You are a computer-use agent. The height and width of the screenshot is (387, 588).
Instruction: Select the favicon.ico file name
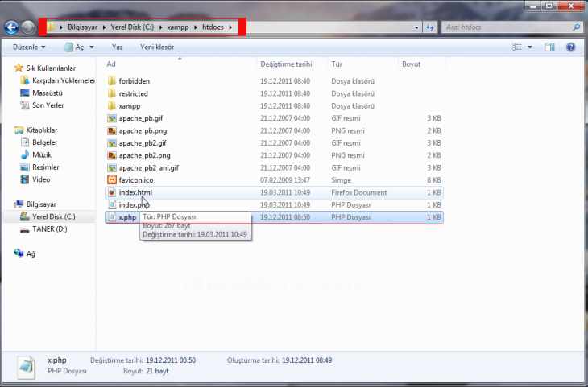136,180
